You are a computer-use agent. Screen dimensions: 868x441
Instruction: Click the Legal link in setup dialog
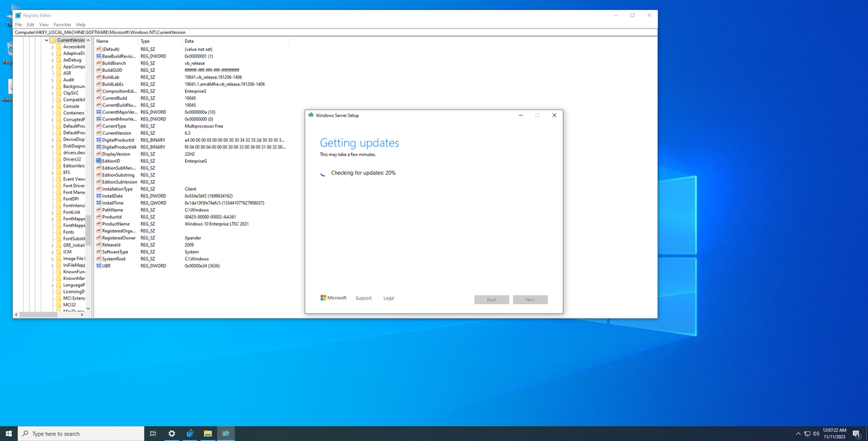(x=389, y=298)
